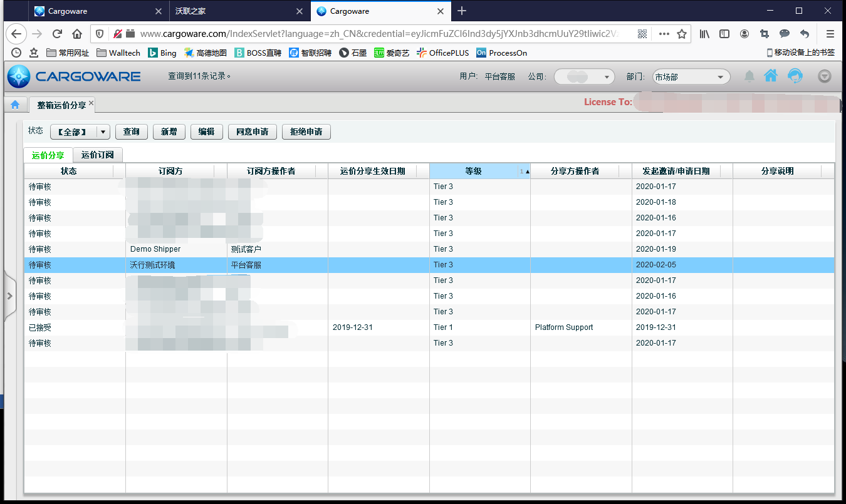Click the Firefox screenshot crop icon
Screen dimensions: 846x504
pyautogui.click(x=764, y=34)
